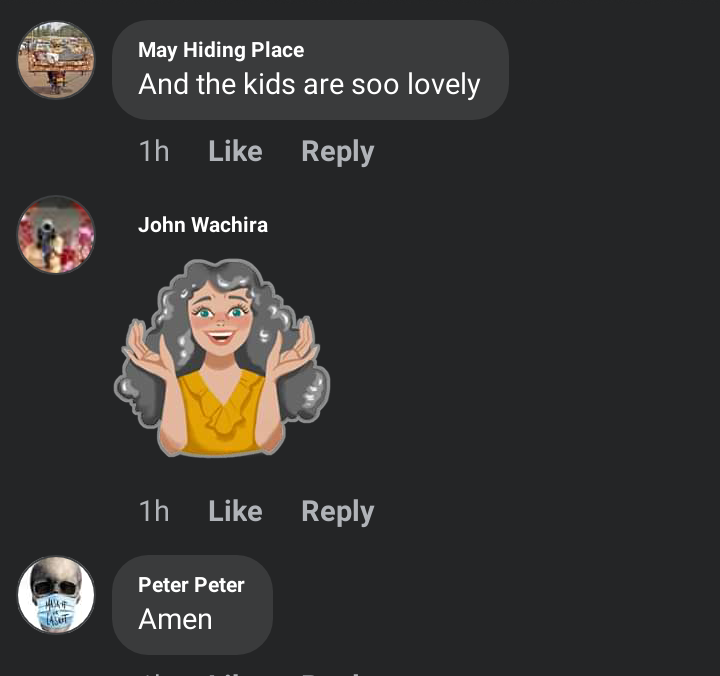This screenshot has height=676, width=720.
Task: Select the 'And the kids are soo lovely' text
Action: coord(309,85)
